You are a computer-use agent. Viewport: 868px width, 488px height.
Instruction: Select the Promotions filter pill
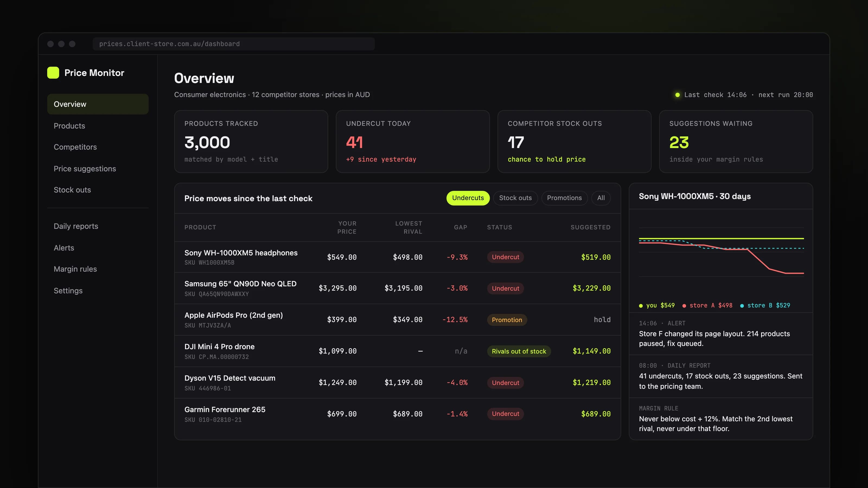[x=564, y=198]
